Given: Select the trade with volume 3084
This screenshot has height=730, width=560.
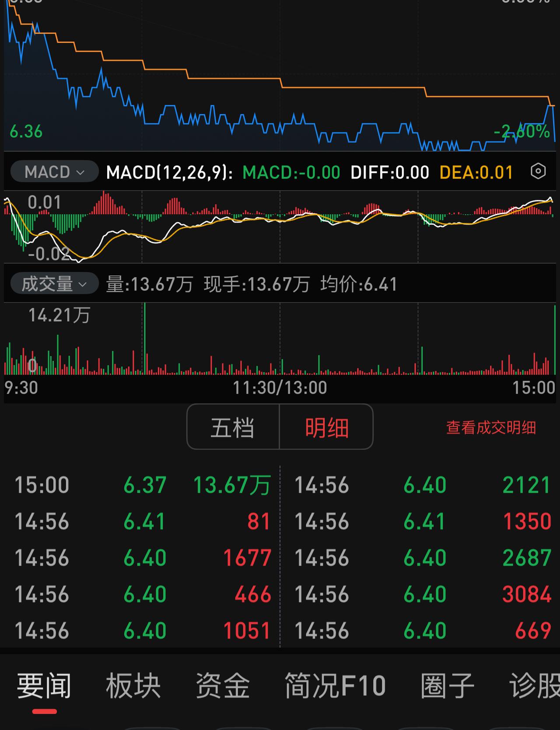Looking at the screenshot, I should click(x=527, y=594).
